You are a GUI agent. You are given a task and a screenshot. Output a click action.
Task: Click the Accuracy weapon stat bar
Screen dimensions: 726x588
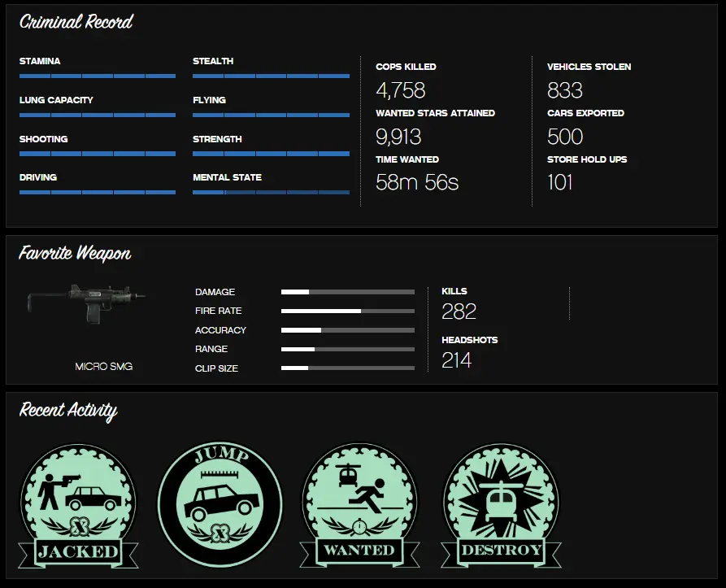click(x=347, y=330)
